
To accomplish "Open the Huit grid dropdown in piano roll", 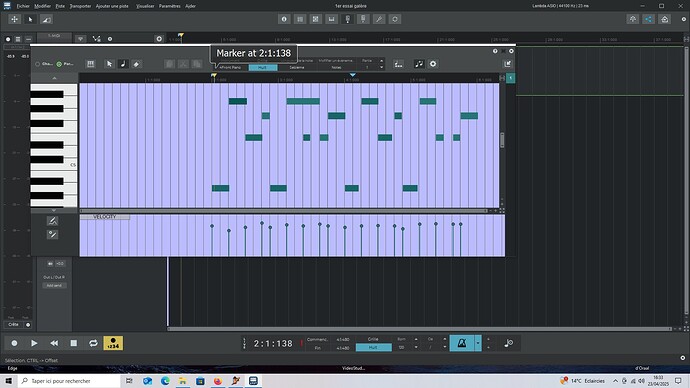I will click(263, 67).
